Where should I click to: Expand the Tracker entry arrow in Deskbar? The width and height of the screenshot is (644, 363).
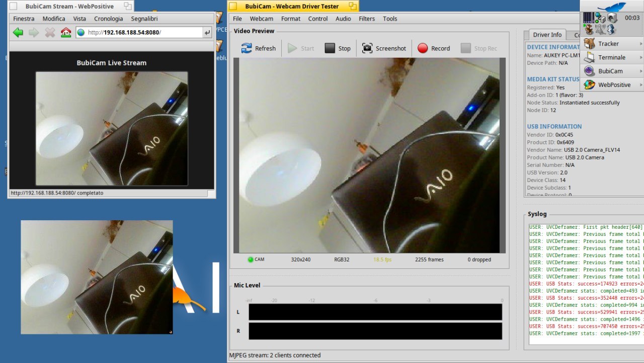[641, 44]
